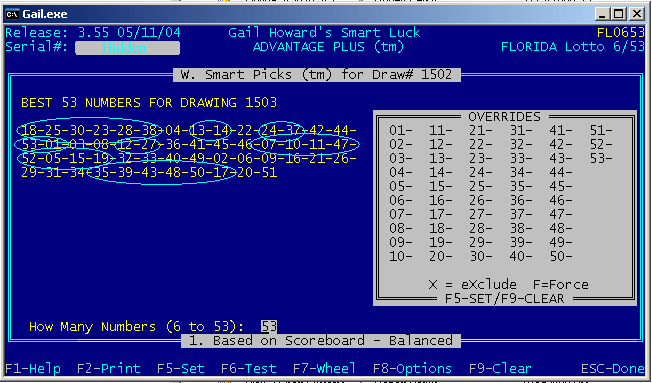652x383 pixels.
Task: Select override slot 20- in Overrides panel
Action: click(x=441, y=256)
